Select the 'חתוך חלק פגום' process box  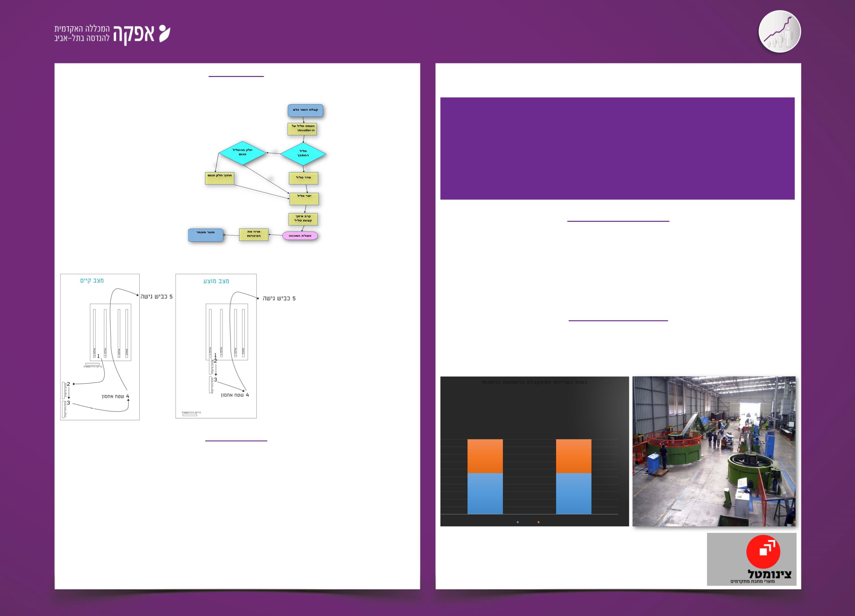click(220, 178)
